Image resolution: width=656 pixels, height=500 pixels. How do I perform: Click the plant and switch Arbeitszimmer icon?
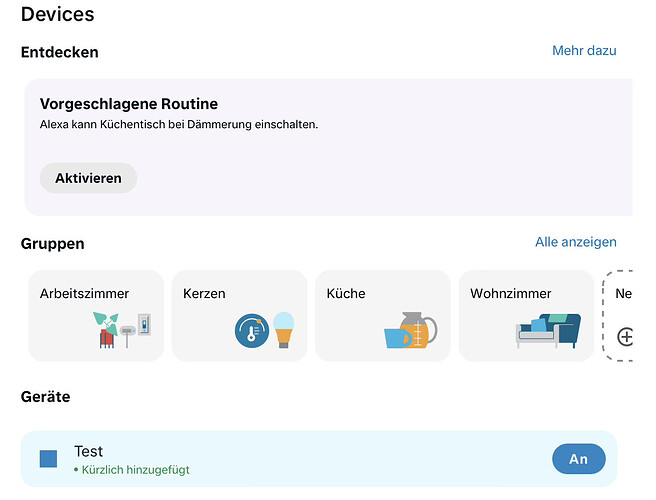(x=122, y=330)
